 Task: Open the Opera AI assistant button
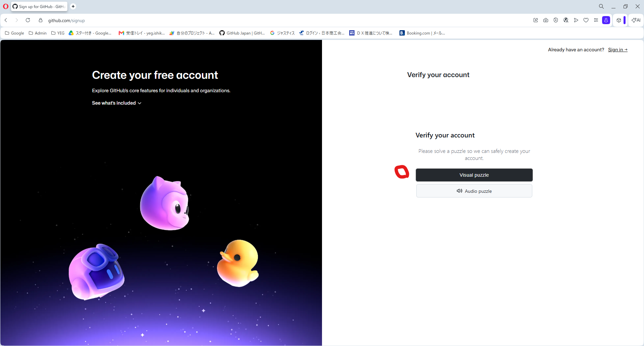click(x=636, y=20)
